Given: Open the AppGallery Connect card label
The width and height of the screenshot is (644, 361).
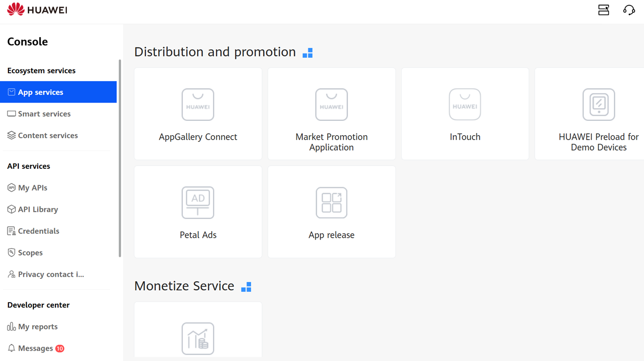Looking at the screenshot, I should [198, 137].
